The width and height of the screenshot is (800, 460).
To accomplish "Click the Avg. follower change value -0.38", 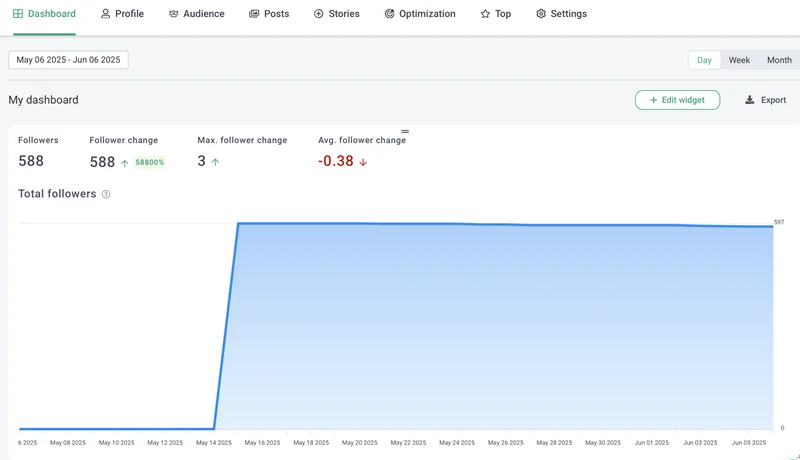I will pyautogui.click(x=336, y=161).
